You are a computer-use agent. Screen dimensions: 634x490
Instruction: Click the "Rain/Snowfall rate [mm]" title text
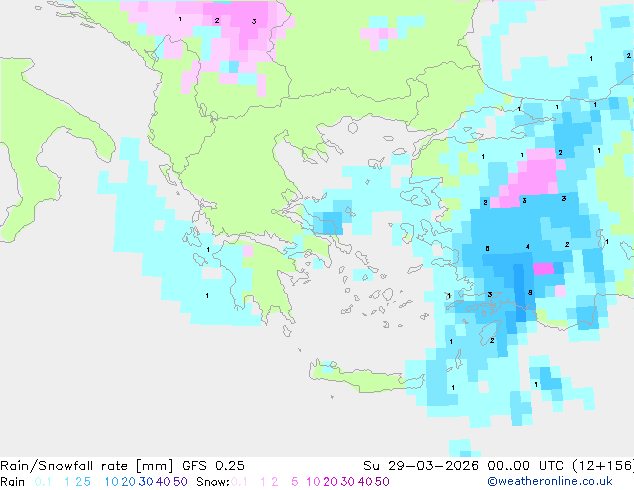pyautogui.click(x=87, y=466)
